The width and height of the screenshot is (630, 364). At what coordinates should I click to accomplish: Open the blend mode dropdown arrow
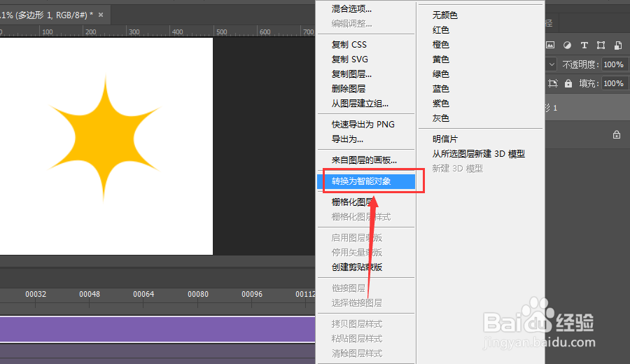click(x=552, y=64)
